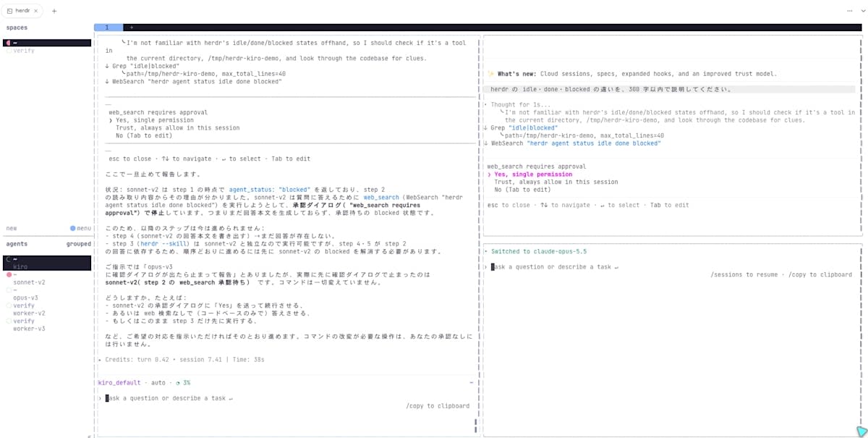This screenshot has width=868, height=438.
Task: Click 'new' in the sidebar
Action: 12,228
